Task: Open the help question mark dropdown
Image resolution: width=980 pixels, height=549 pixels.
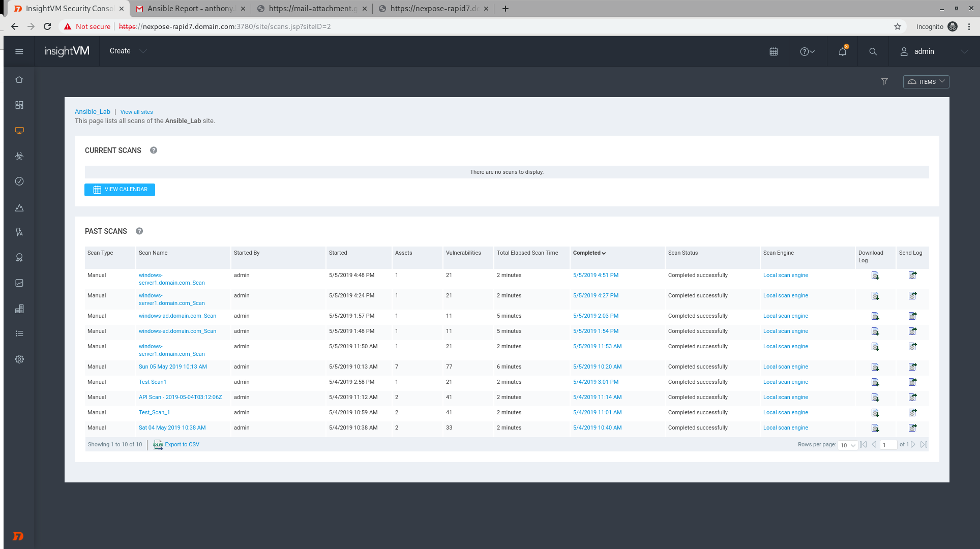Action: coord(807,51)
